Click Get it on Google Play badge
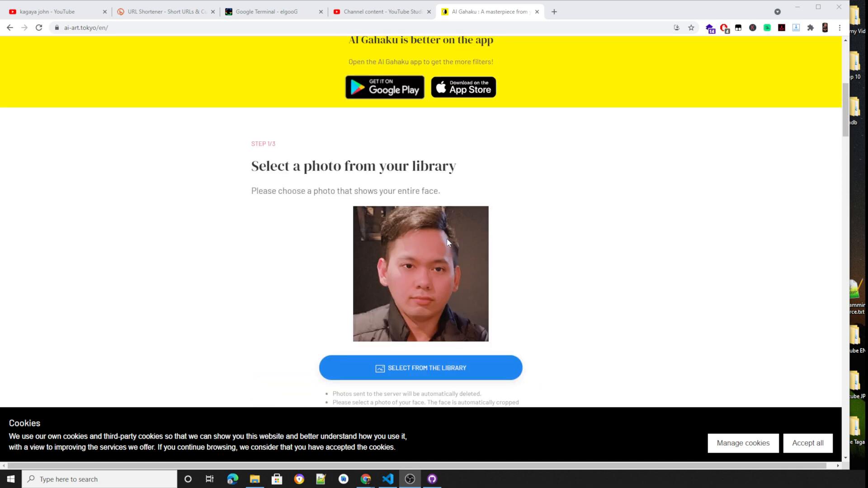 tap(385, 87)
